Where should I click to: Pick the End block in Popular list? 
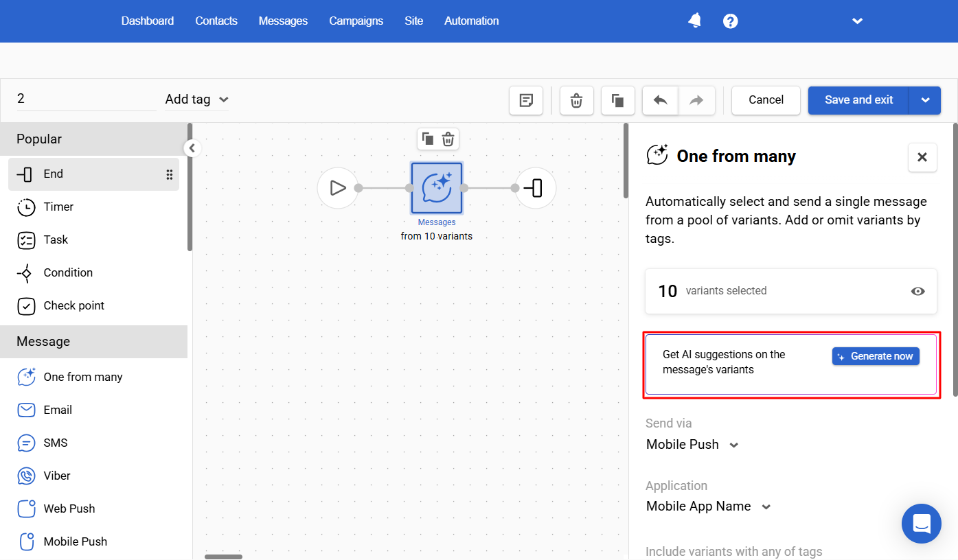click(x=93, y=174)
